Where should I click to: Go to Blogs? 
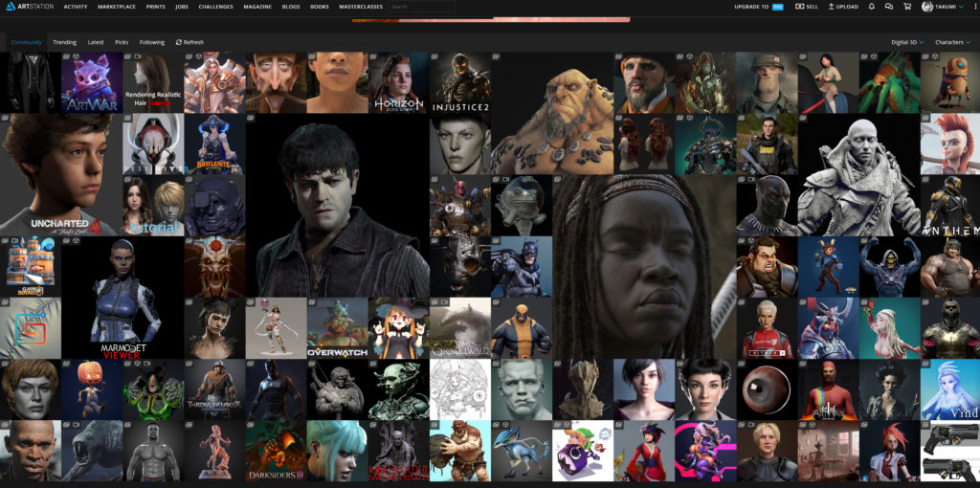click(291, 7)
